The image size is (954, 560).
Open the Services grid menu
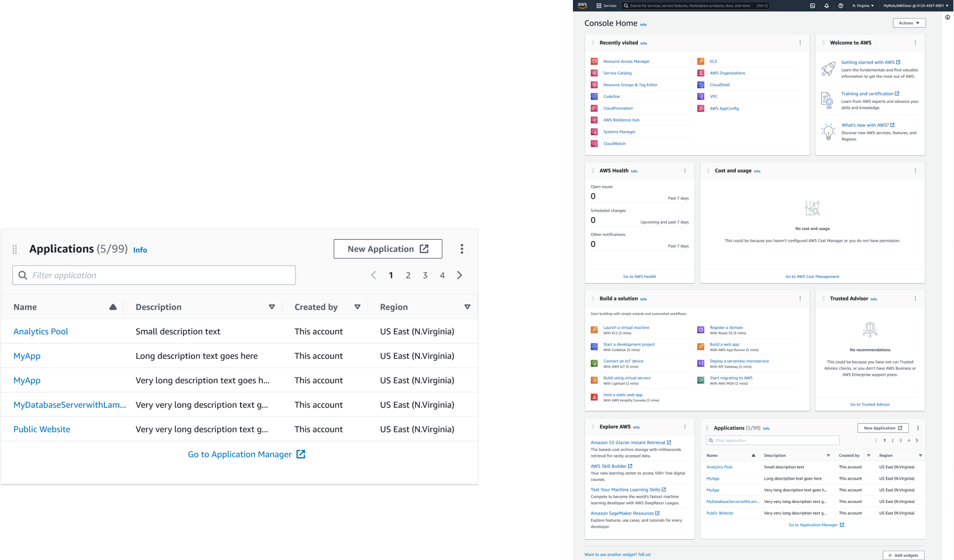[606, 6]
